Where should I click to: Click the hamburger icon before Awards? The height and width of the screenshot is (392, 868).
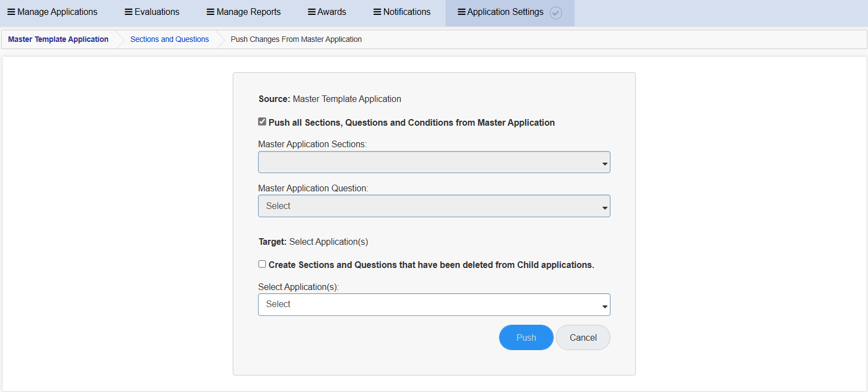312,12
